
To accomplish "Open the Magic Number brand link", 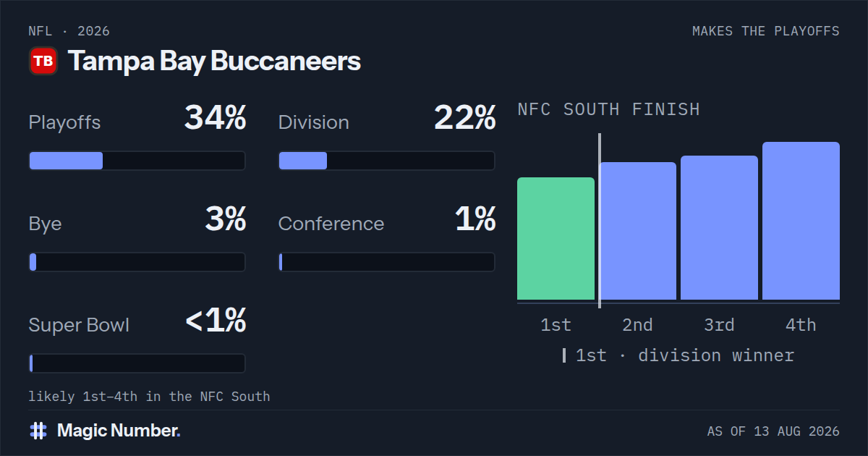I will coord(119,431).
